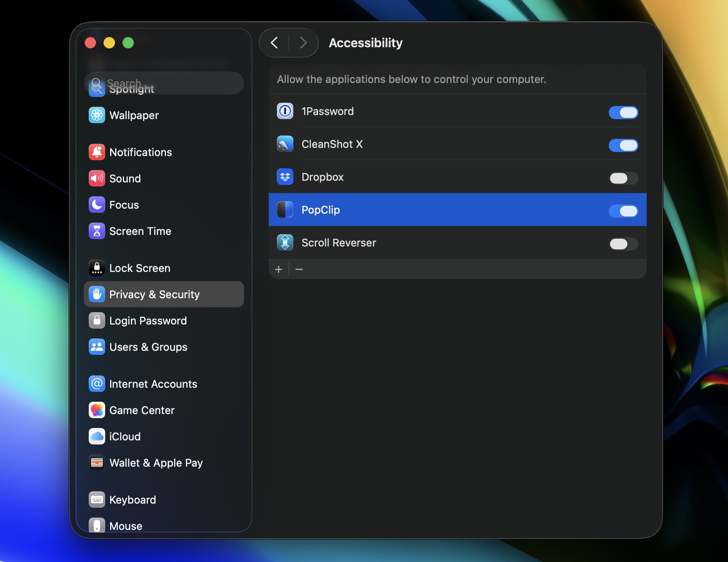The image size is (728, 562).
Task: Click the PopClip app icon
Action: pos(285,210)
